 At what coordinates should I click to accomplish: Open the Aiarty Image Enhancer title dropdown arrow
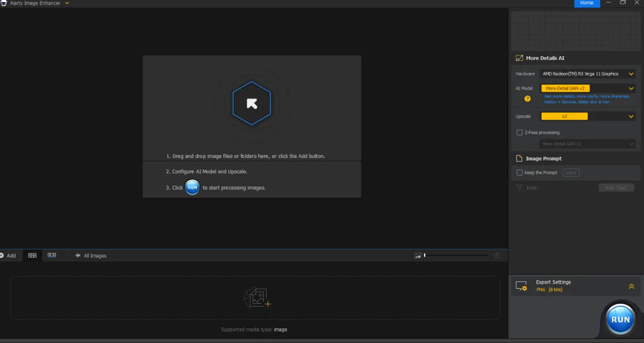tap(67, 3)
